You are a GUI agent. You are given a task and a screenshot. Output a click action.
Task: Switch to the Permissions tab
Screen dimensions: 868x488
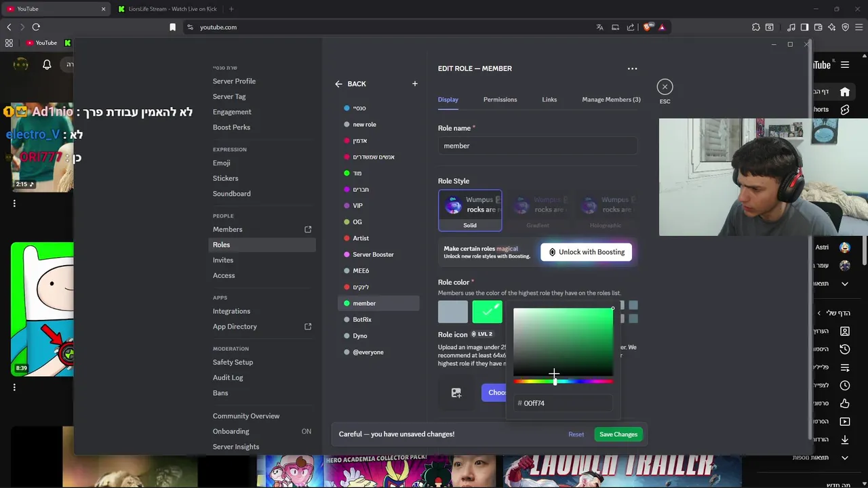[x=500, y=100]
